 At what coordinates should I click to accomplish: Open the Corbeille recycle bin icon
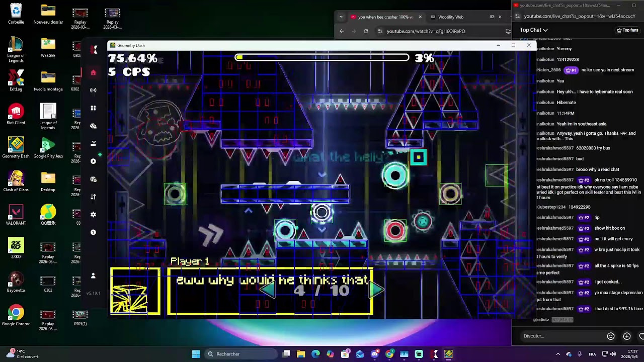point(16,14)
